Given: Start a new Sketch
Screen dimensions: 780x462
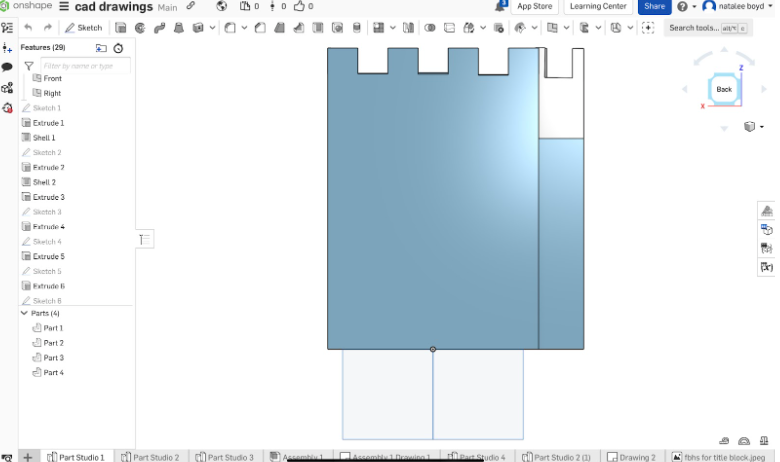Looking at the screenshot, I should tap(84, 28).
